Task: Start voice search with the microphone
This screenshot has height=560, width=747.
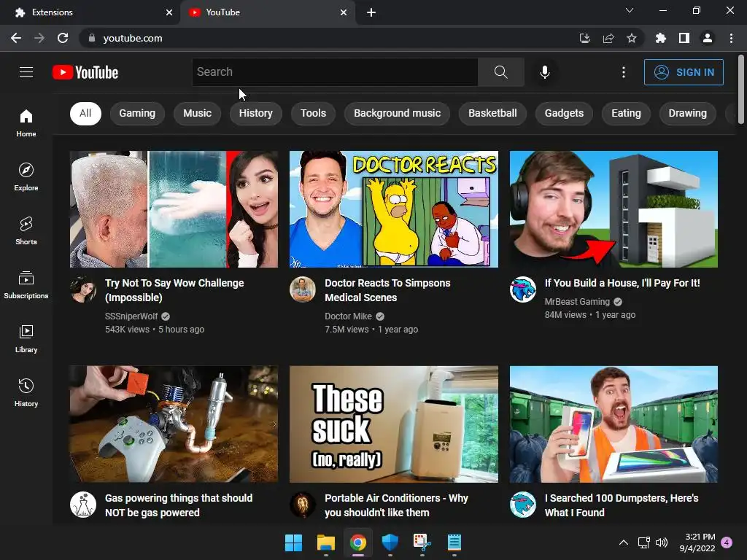Action: pos(544,72)
